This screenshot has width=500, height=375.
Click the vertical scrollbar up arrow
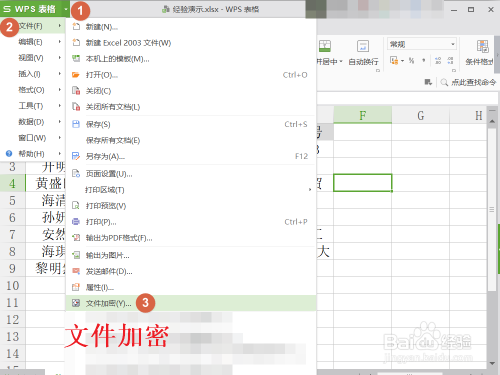click(492, 122)
